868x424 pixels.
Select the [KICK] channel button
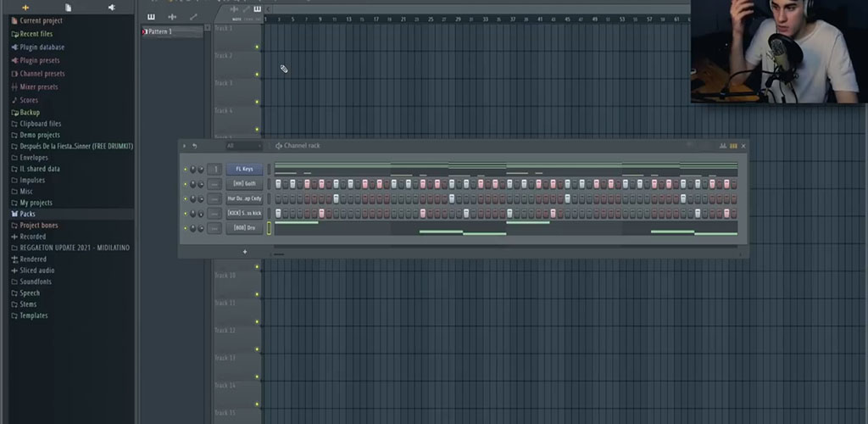[x=244, y=213]
